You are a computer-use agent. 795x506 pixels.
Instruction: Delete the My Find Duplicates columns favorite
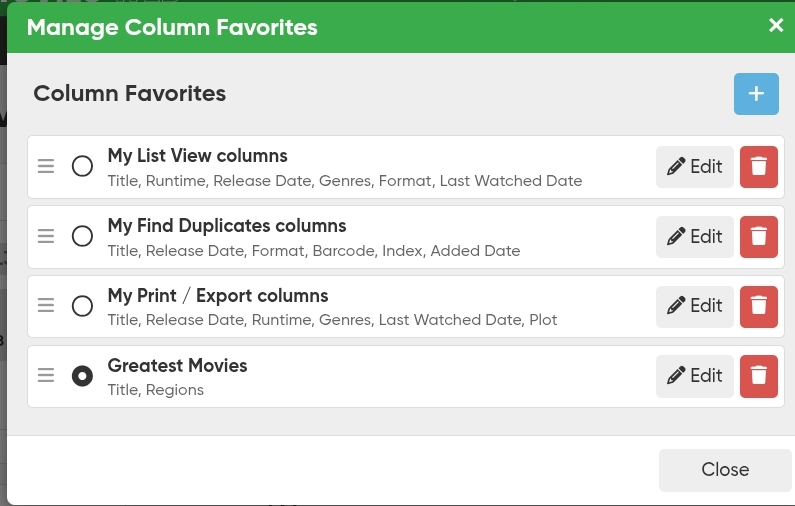758,237
